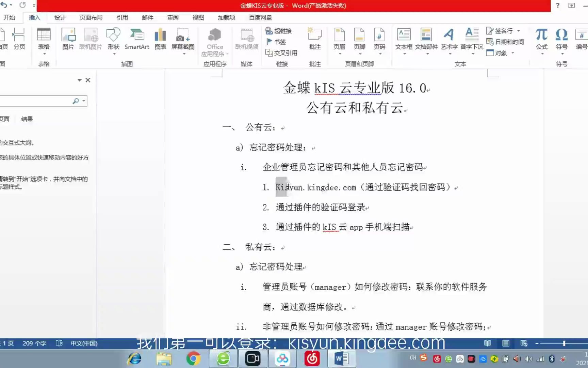
Task: Insert a chart (图表)
Action: 160,39
